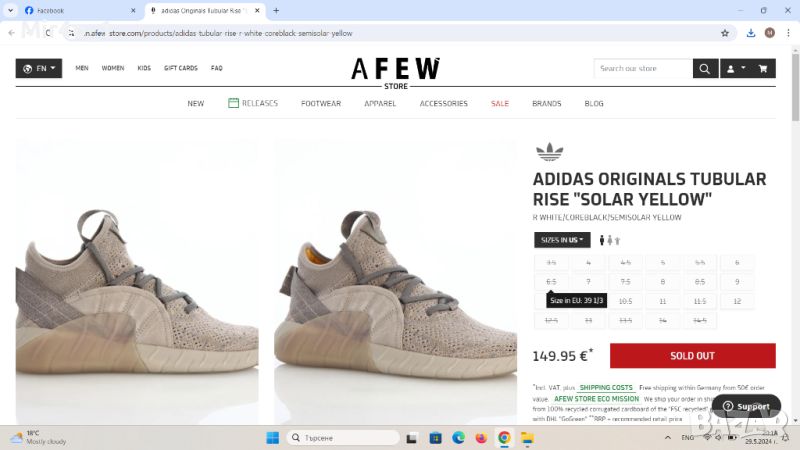The width and height of the screenshot is (800, 450).
Task: Click the Releases calendar icon
Action: [x=233, y=103]
